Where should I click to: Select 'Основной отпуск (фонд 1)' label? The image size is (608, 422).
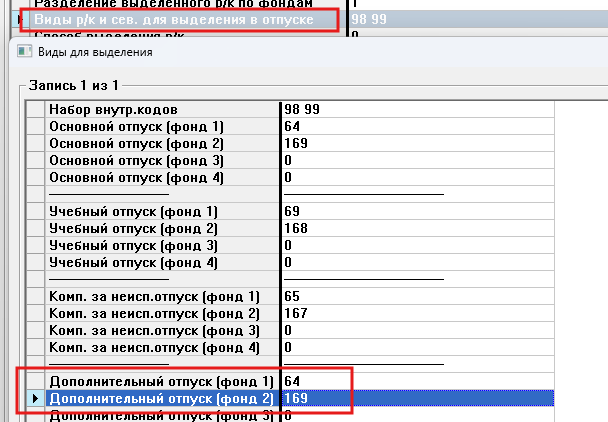136,127
